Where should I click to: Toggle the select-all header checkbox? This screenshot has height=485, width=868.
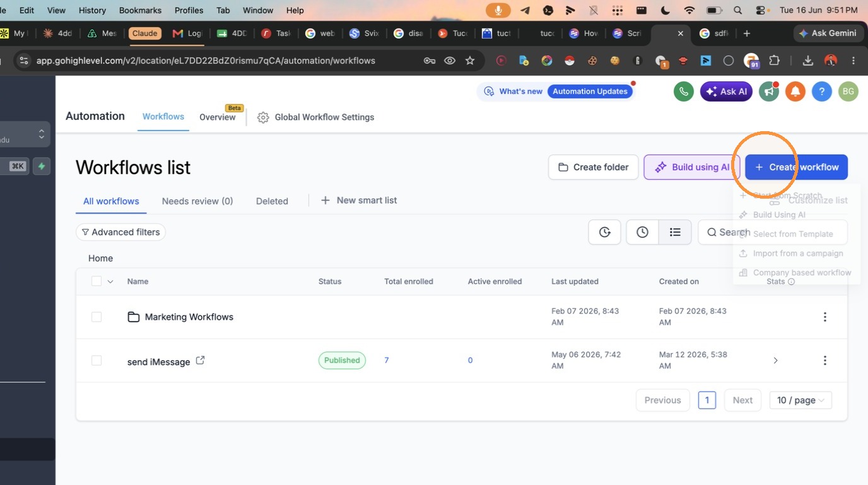click(97, 281)
